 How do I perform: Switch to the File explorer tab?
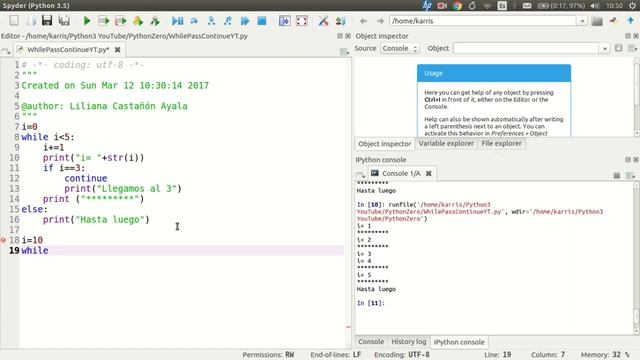(501, 144)
